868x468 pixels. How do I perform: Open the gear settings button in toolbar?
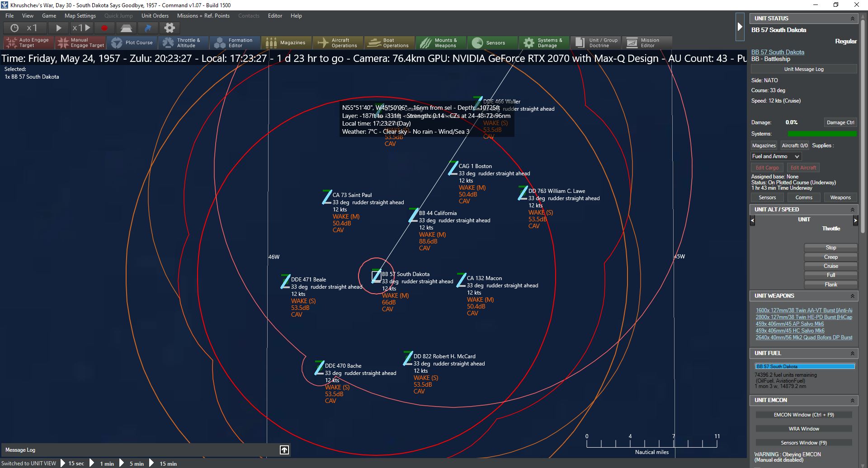tap(170, 28)
